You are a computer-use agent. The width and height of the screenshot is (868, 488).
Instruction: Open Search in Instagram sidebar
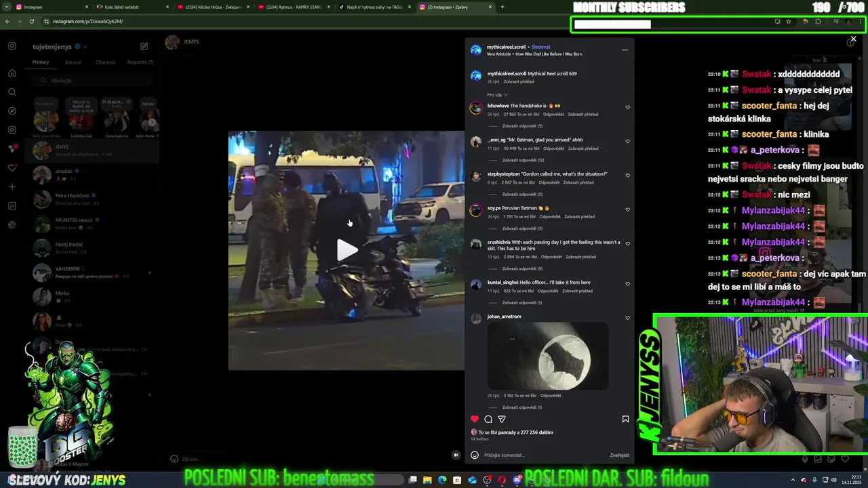click(12, 92)
